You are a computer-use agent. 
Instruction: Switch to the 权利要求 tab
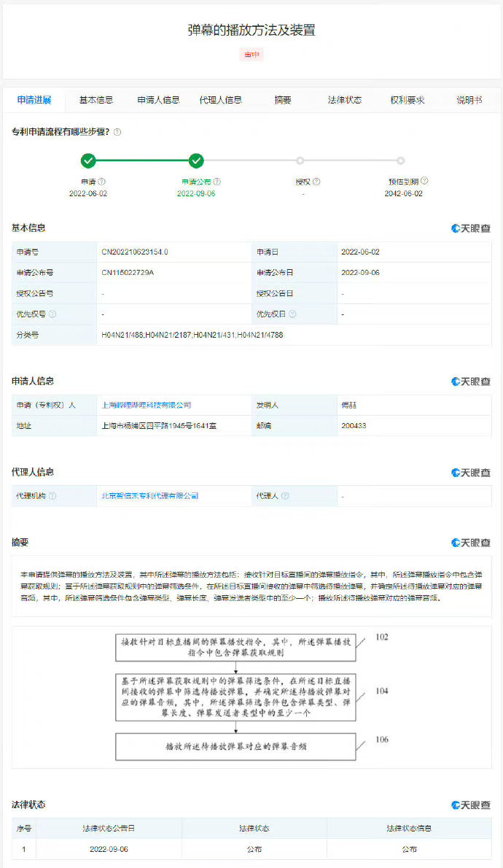[408, 100]
